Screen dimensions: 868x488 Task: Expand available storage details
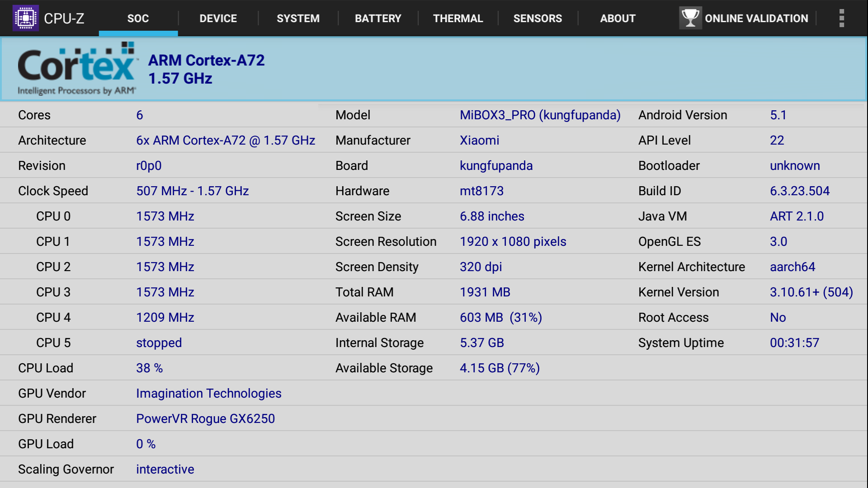[500, 368]
